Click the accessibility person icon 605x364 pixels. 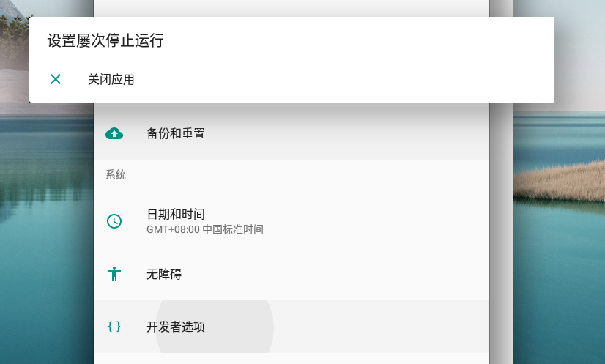(114, 274)
